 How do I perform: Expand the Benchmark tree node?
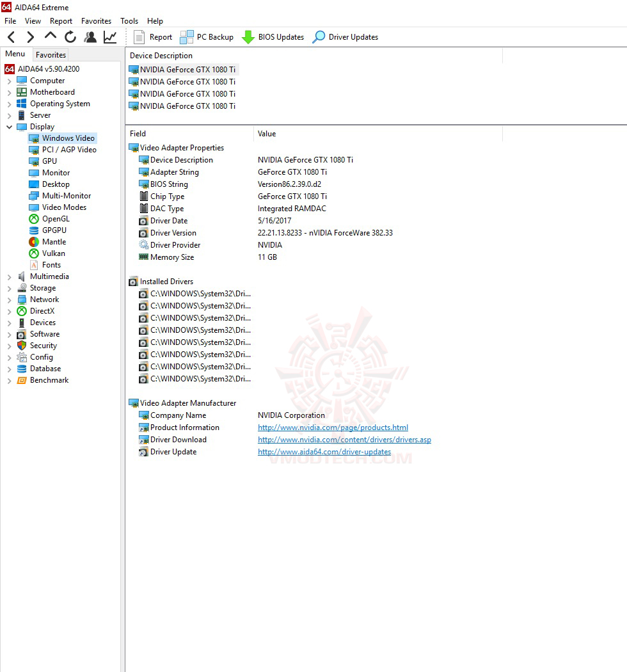pos(9,381)
